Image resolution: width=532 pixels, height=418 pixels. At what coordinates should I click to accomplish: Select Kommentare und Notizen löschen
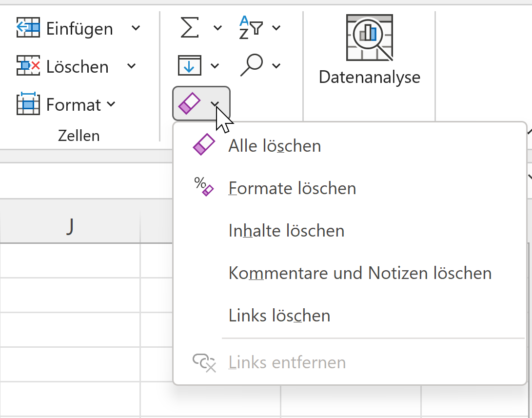click(x=350, y=273)
